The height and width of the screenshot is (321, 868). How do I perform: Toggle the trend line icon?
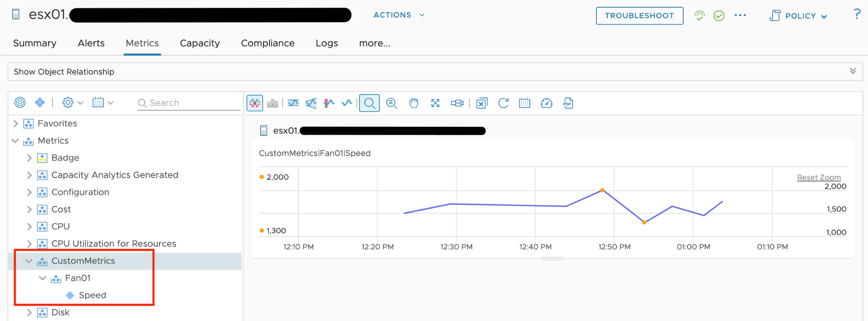tap(347, 103)
